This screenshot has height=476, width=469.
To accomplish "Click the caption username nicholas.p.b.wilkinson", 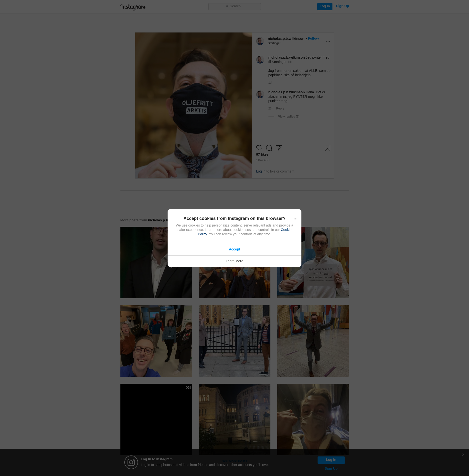I will 286,58.
